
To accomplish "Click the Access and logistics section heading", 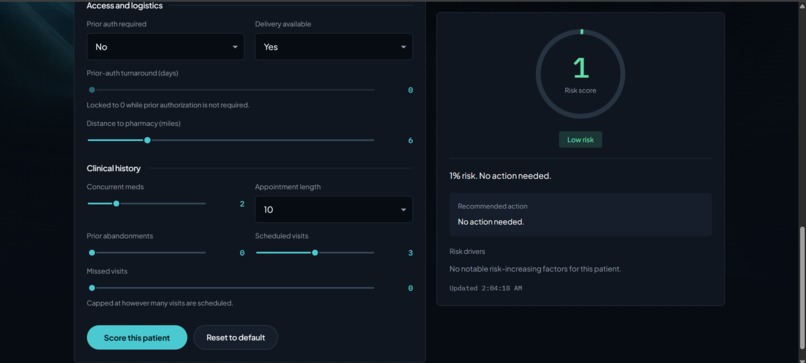I will [x=125, y=6].
